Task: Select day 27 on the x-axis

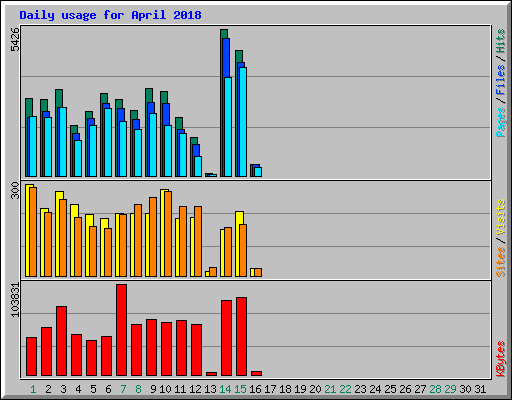Action: tap(420, 389)
